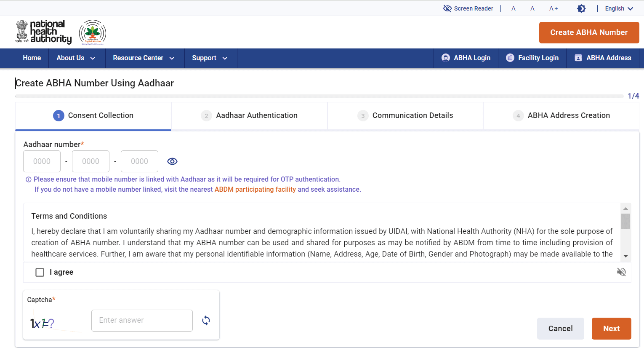Open Facility Login
The height and width of the screenshot is (348, 644).
coord(532,58)
